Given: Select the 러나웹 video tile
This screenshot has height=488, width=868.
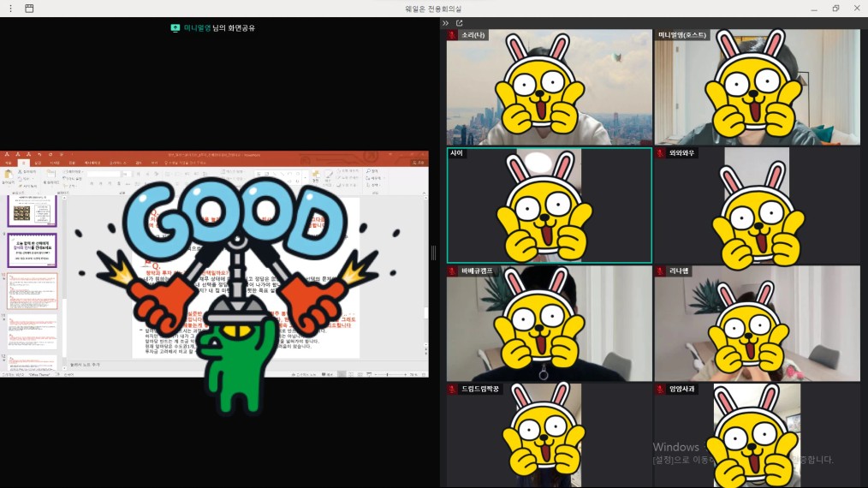Looking at the screenshot, I should (x=757, y=323).
